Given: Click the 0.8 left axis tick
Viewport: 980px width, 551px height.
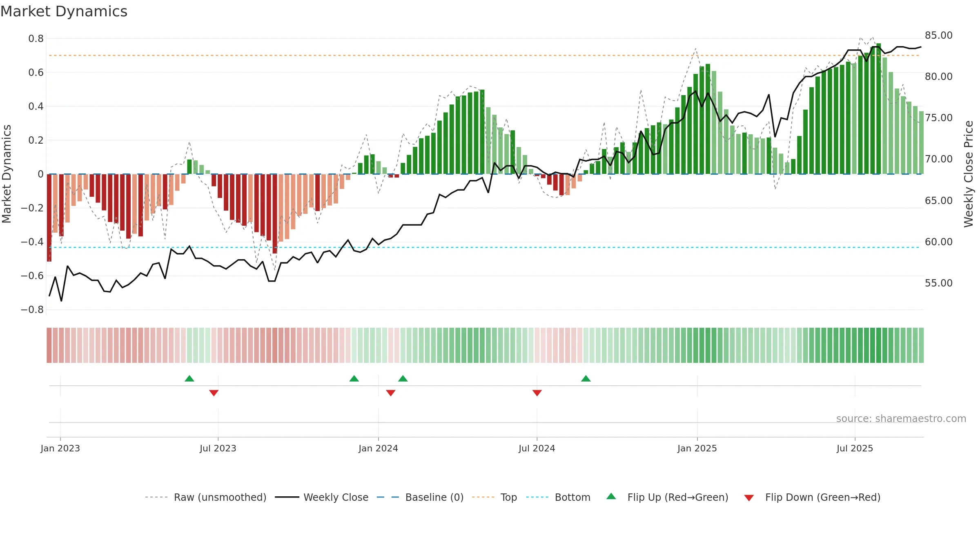Looking at the screenshot, I should tap(36, 39).
